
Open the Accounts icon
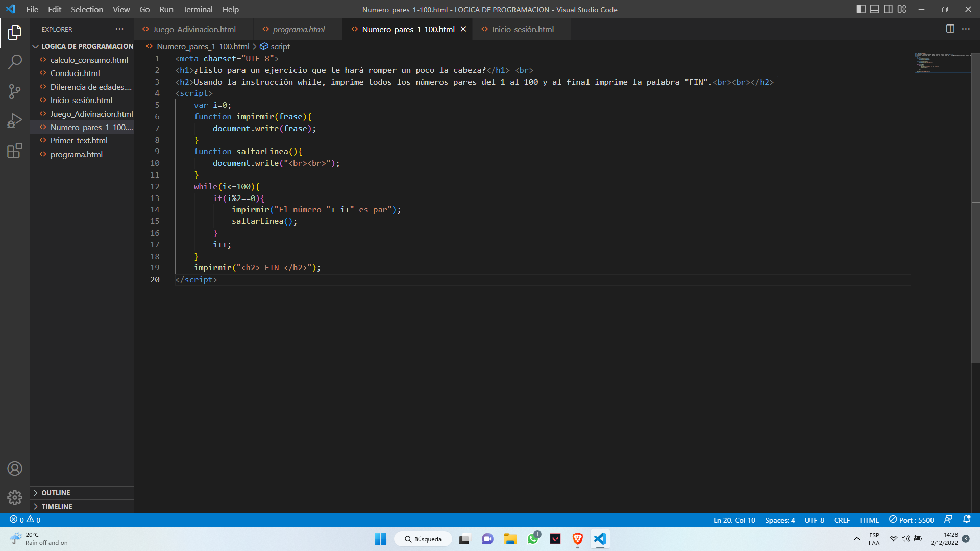click(15, 468)
